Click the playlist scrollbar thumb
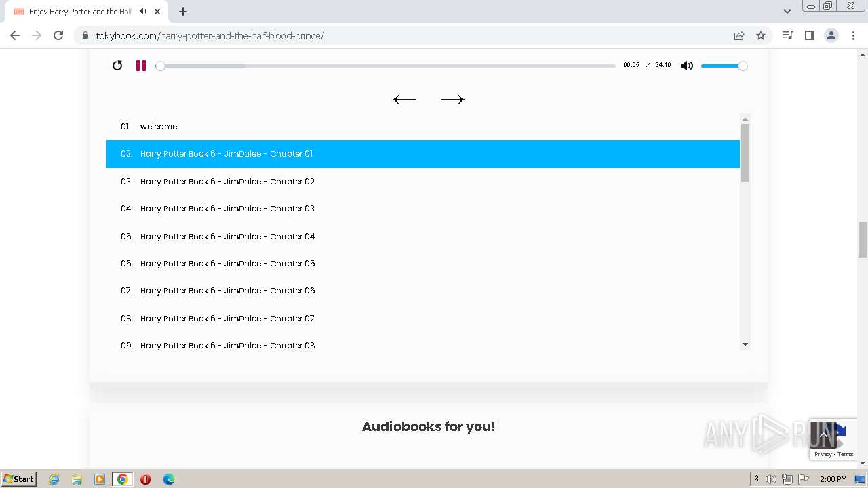 [745, 153]
